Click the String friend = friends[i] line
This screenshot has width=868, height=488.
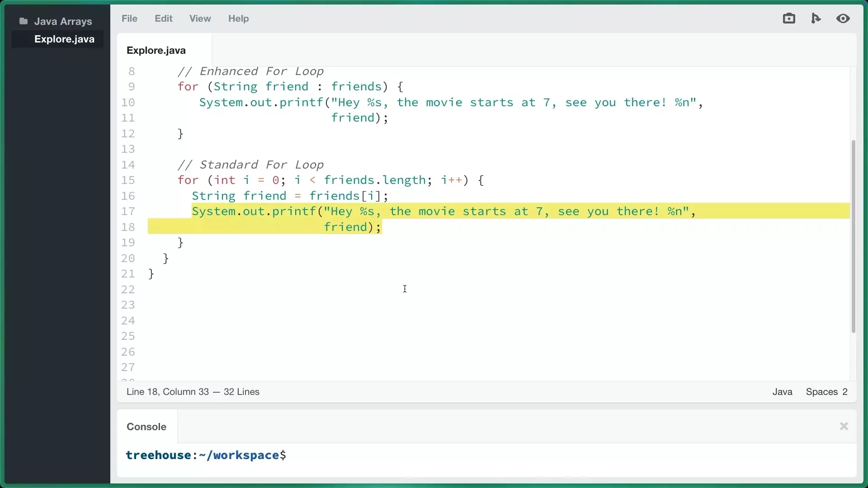(290, 196)
